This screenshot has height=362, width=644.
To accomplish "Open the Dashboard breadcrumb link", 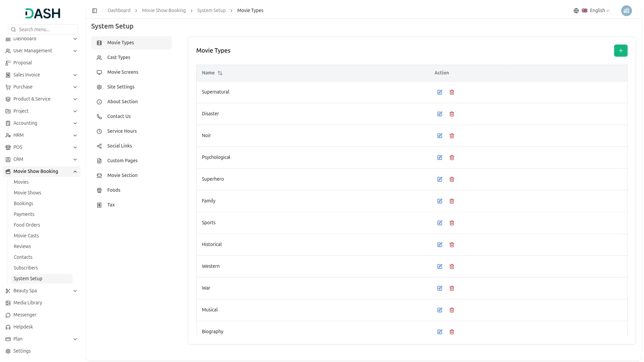I will [x=119, y=10].
